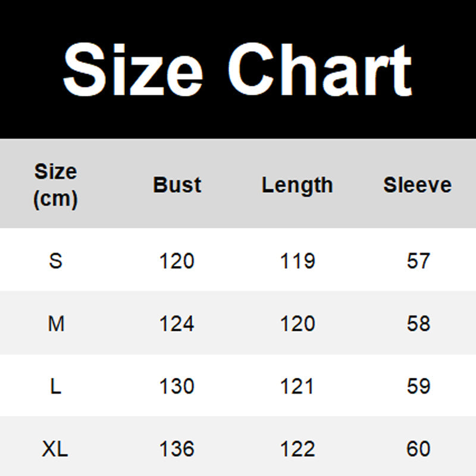476x476 pixels.
Task: Select the L size row label
Action: [x=55, y=387]
